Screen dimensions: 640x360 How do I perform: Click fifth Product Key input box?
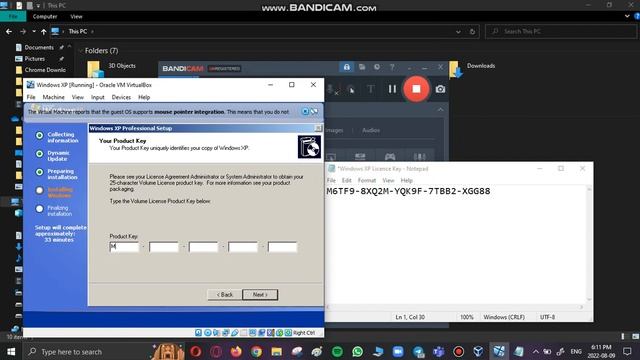point(282,247)
